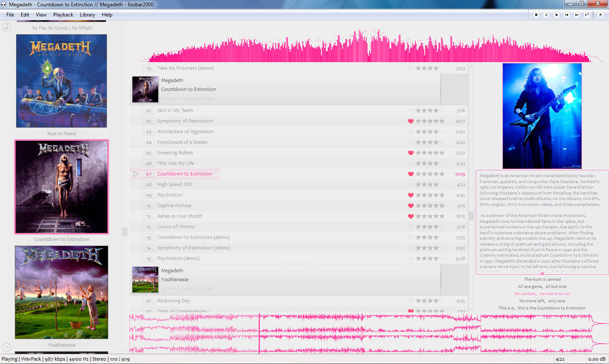Click the 'So Far, So Good... So What!' album label
The image size is (609, 364).
[x=62, y=28]
